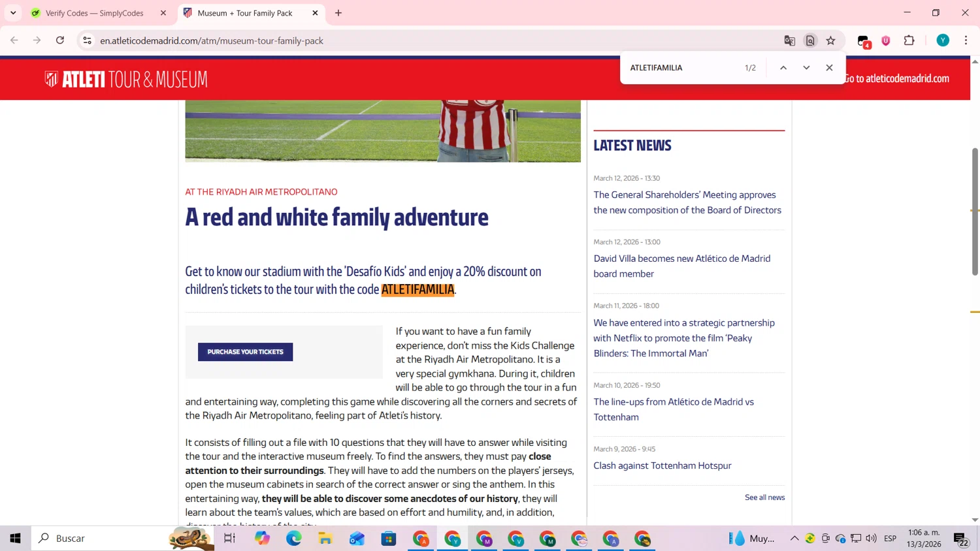
Task: Open the Google Translate page icon
Action: tap(790, 40)
